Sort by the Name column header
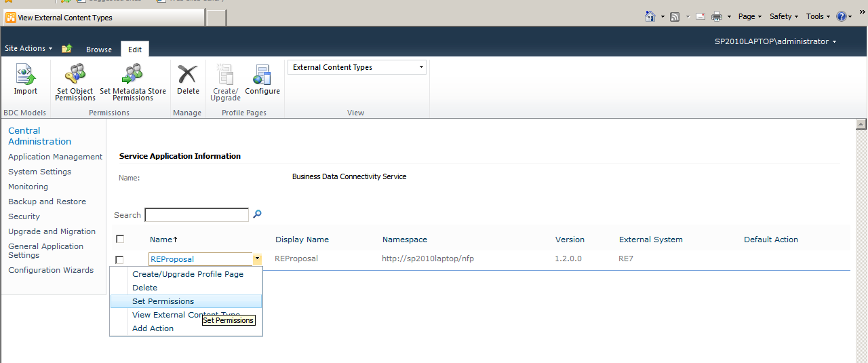Viewport: 868px width, 363px height. (x=164, y=240)
